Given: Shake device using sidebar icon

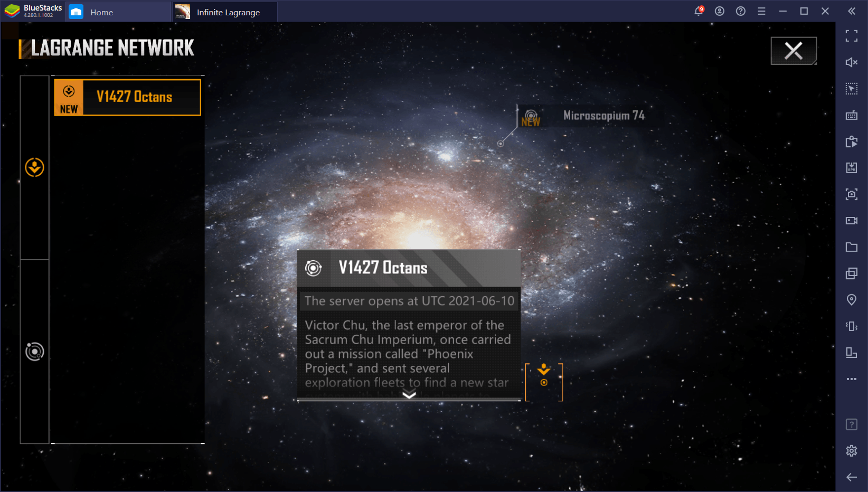Looking at the screenshot, I should click(x=852, y=326).
